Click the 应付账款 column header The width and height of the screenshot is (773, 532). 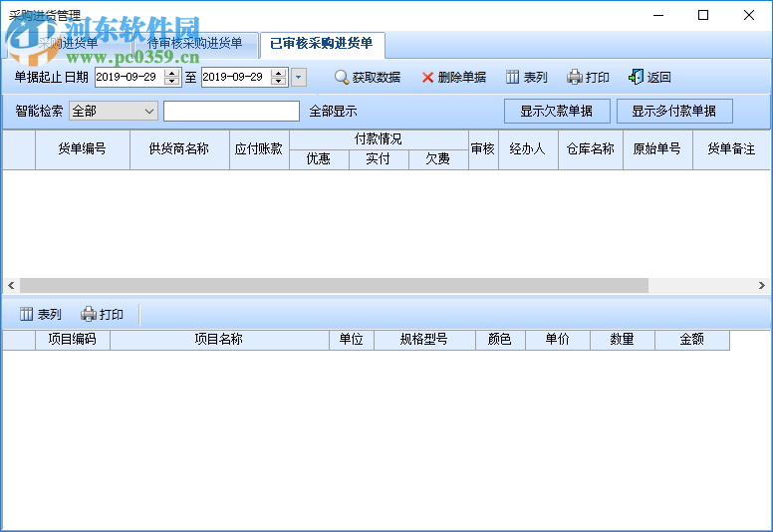259,149
